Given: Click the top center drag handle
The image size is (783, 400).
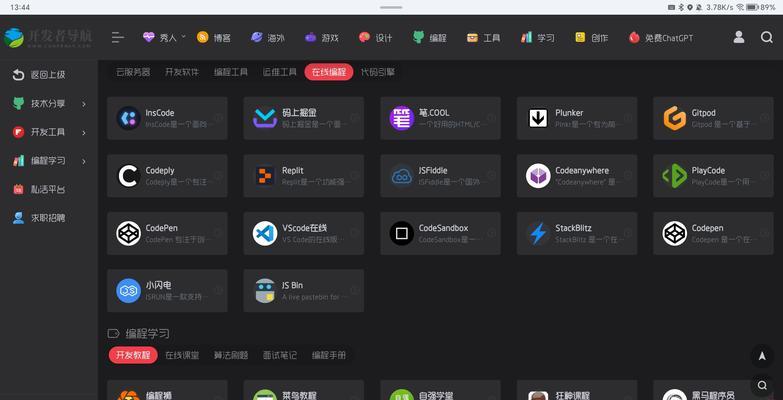Looking at the screenshot, I should pos(391,7).
